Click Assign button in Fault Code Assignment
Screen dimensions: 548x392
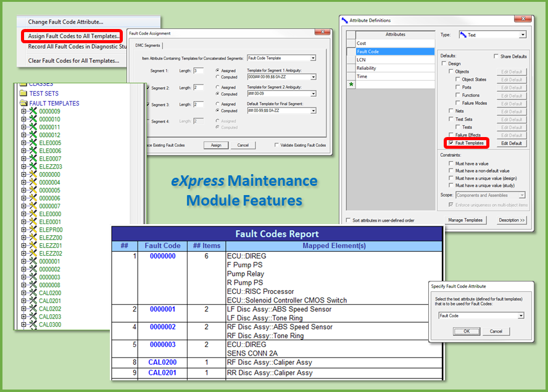216,145
